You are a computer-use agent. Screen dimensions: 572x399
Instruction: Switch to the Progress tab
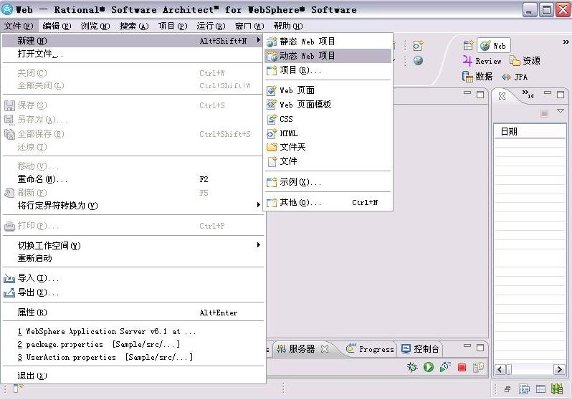tap(371, 349)
